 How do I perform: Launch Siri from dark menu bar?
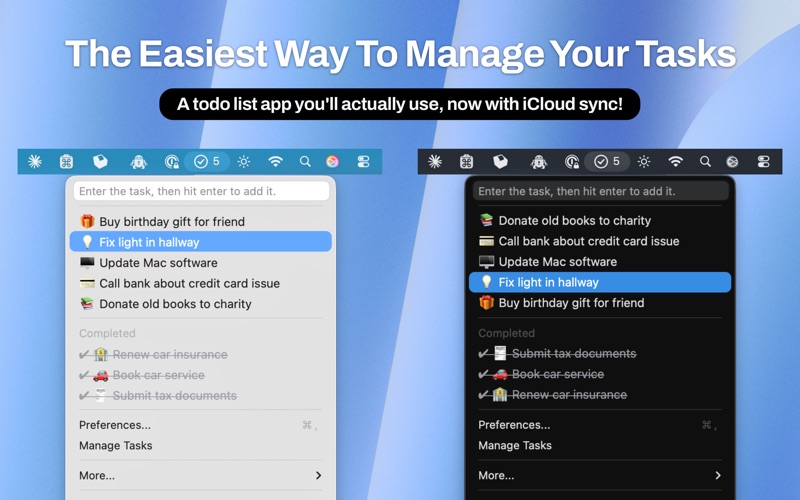732,162
